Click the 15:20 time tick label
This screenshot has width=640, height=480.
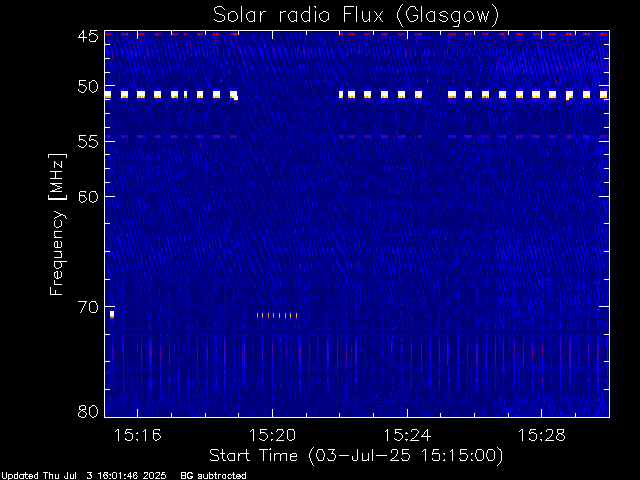point(272,435)
